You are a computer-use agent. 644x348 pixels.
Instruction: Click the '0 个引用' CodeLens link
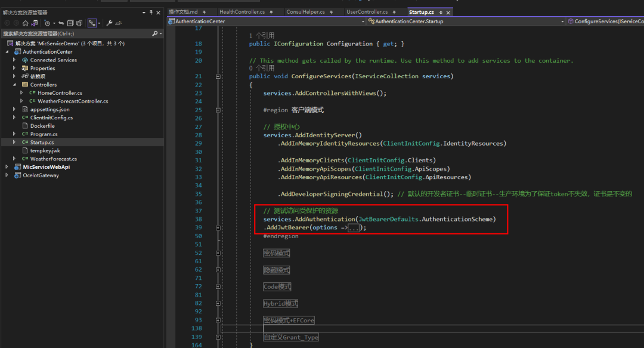coord(262,68)
